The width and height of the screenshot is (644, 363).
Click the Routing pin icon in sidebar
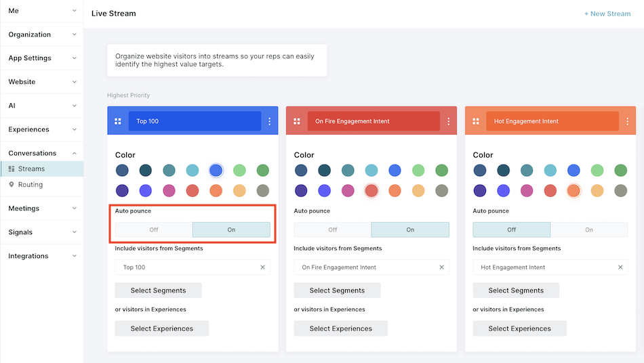pos(12,185)
